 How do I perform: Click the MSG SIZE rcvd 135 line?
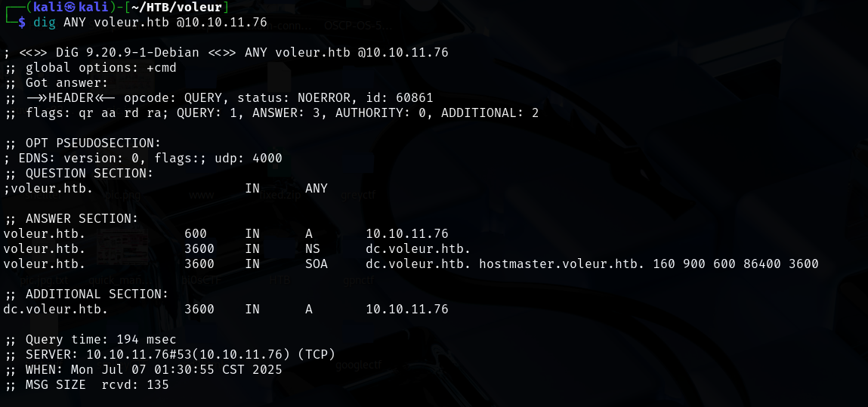click(x=86, y=385)
